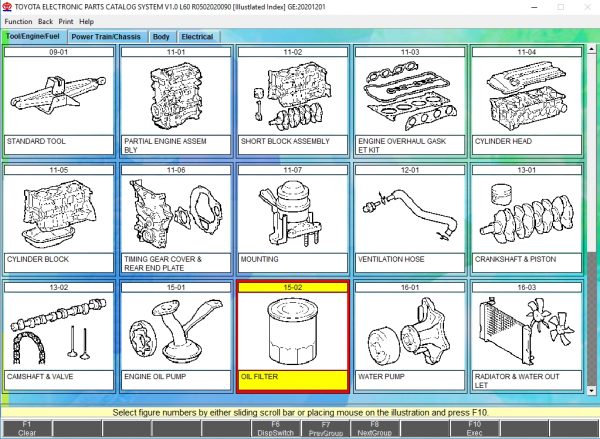This screenshot has width=600, height=439.
Task: Select the Camshaft & Valve illustration
Action: click(59, 331)
